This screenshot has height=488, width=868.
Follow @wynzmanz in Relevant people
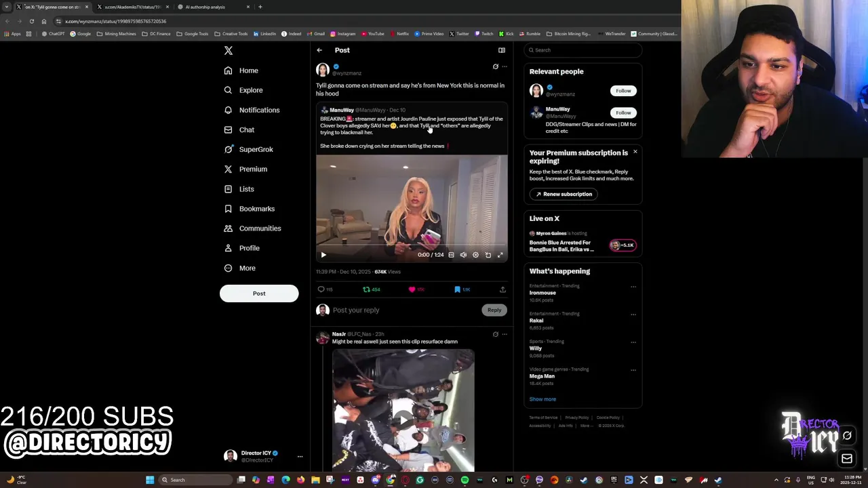[x=623, y=91]
